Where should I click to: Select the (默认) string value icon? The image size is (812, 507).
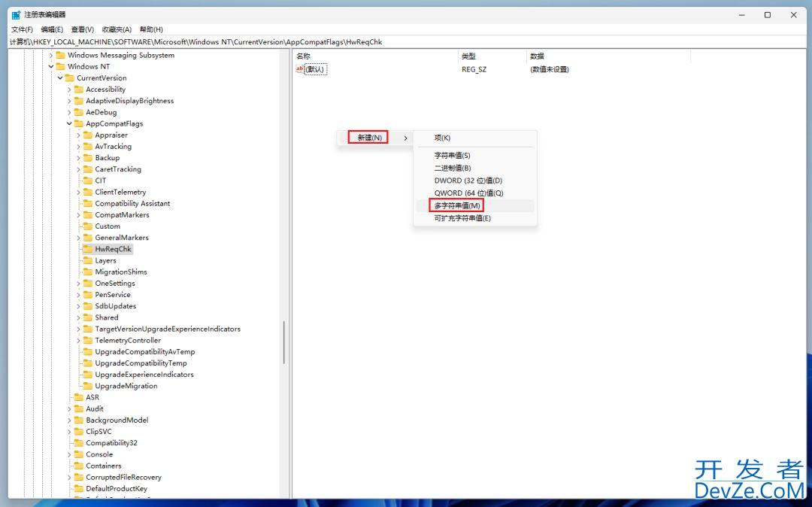coord(300,69)
